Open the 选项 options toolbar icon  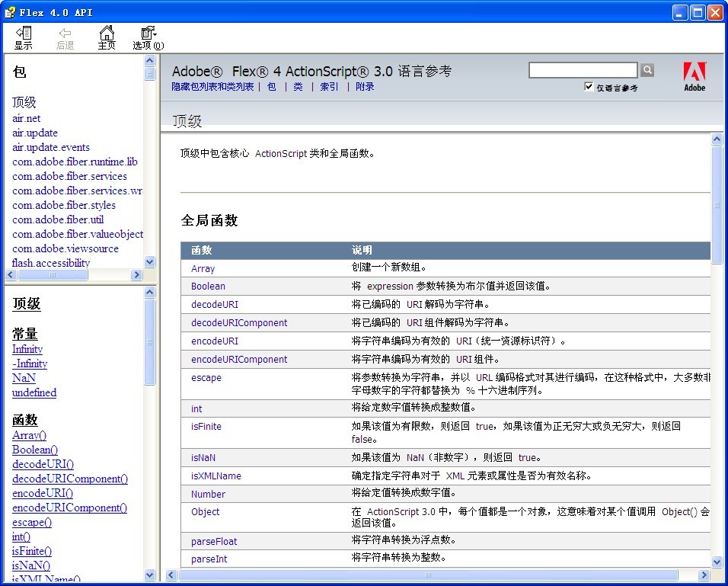click(148, 37)
